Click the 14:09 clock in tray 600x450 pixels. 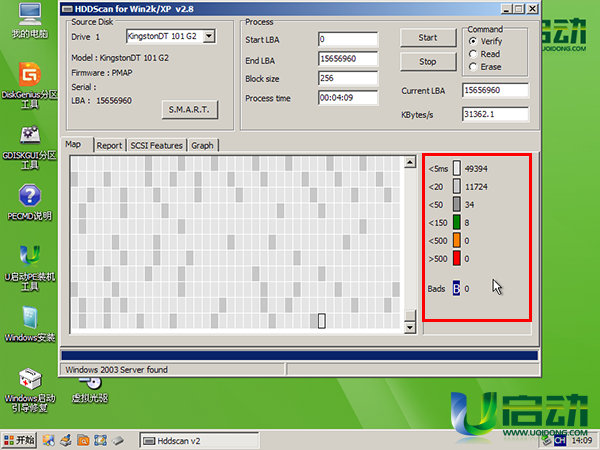[x=582, y=440]
